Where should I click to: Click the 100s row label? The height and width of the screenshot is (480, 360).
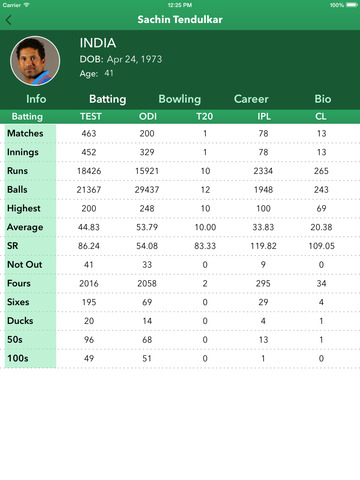[x=18, y=358]
